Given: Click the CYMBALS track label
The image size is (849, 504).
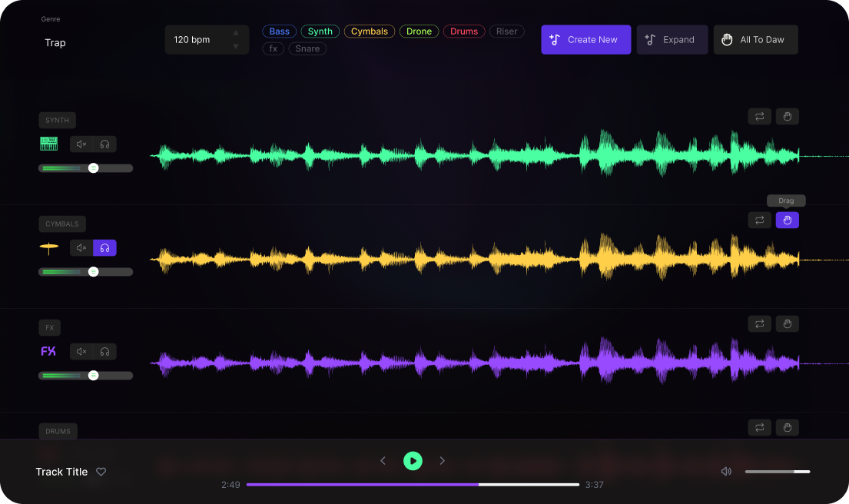Looking at the screenshot, I should click(x=62, y=224).
